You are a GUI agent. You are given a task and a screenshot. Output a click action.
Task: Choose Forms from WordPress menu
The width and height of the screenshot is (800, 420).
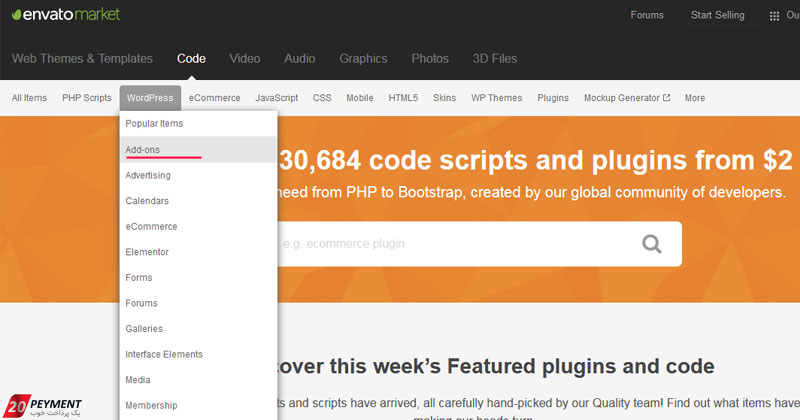point(198,277)
